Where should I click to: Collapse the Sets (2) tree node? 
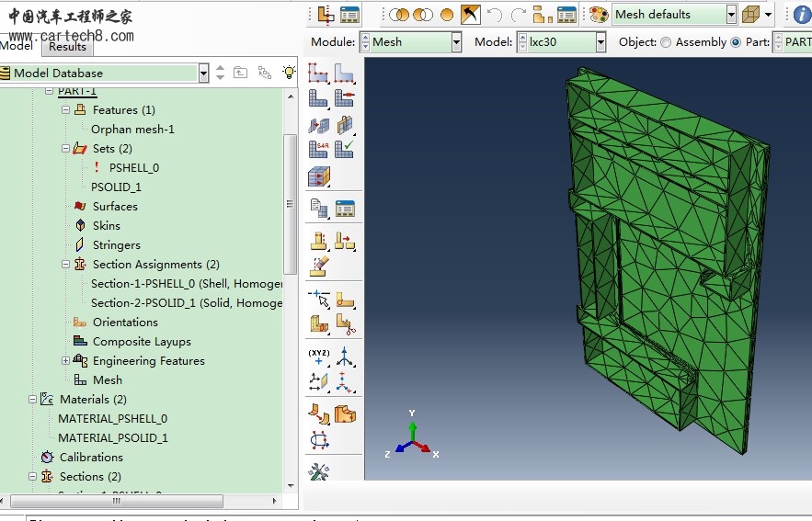(65, 149)
